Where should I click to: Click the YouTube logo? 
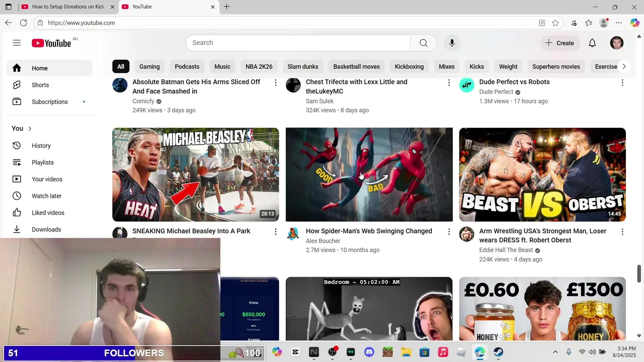[x=51, y=43]
